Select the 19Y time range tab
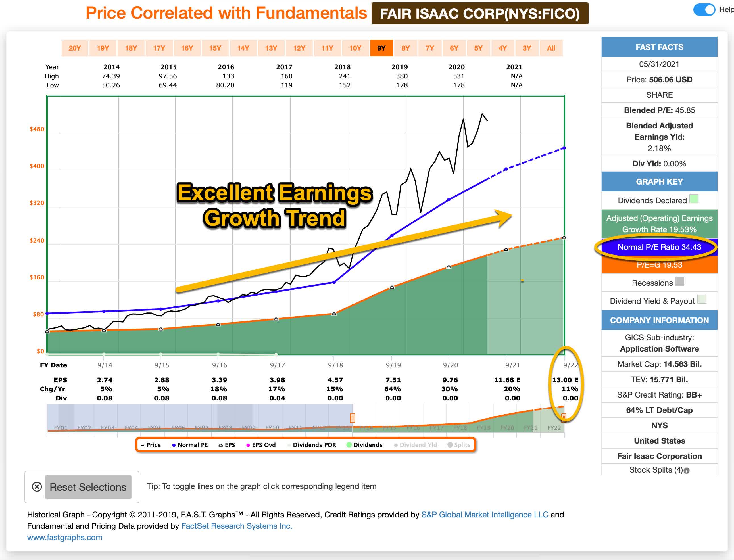This screenshot has width=734, height=560. (103, 48)
